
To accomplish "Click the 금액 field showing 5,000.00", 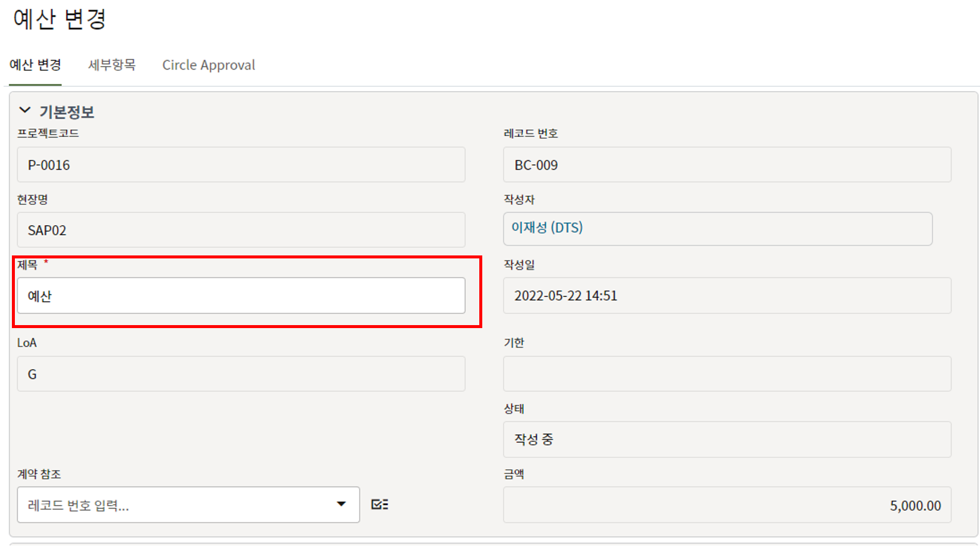I will (x=726, y=506).
